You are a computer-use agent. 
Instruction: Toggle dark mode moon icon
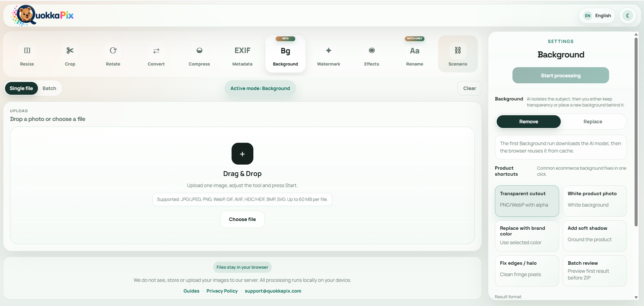click(x=628, y=15)
